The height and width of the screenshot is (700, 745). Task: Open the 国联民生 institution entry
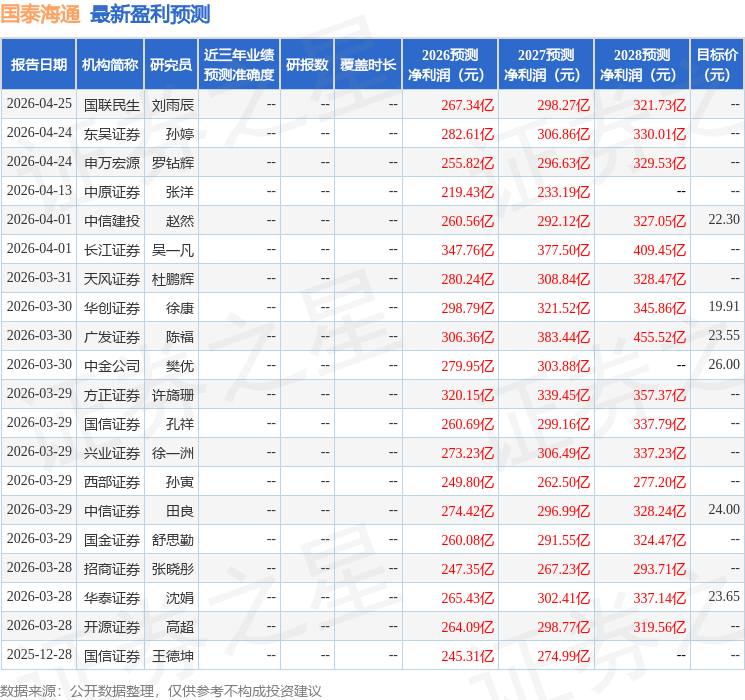pos(112,104)
